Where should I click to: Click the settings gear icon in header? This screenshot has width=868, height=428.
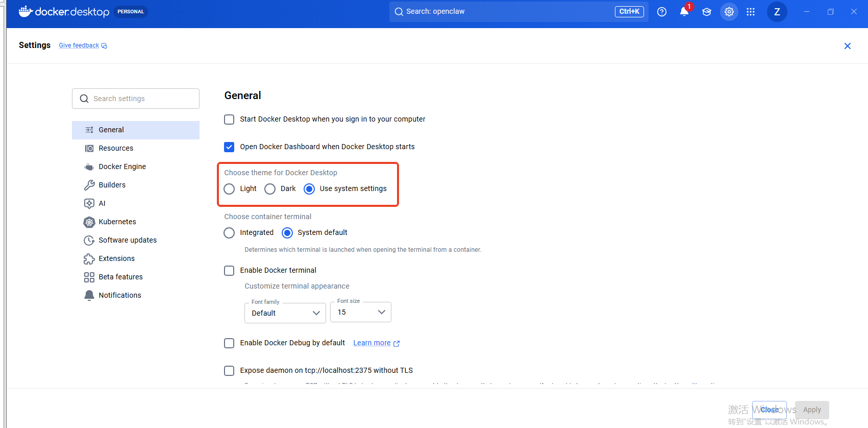pos(729,12)
